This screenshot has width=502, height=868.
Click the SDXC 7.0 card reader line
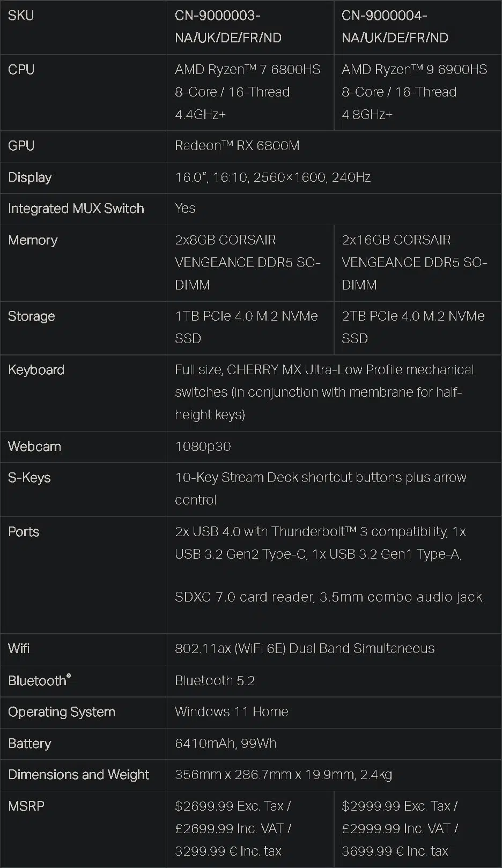(x=328, y=597)
